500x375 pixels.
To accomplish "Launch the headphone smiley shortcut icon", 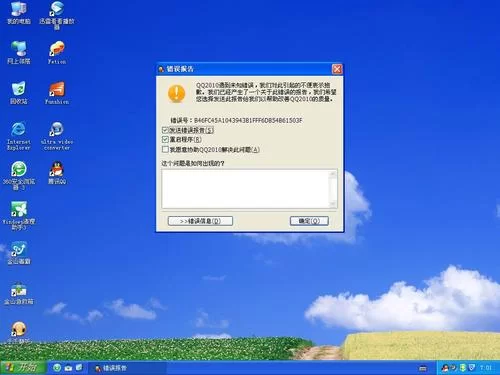I will pyautogui.click(x=19, y=332).
